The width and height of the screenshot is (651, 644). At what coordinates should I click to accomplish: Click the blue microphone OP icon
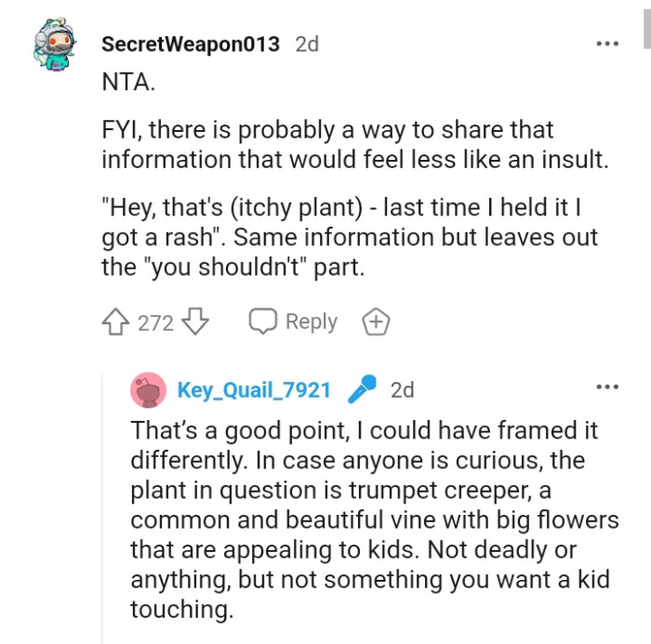pos(361,390)
